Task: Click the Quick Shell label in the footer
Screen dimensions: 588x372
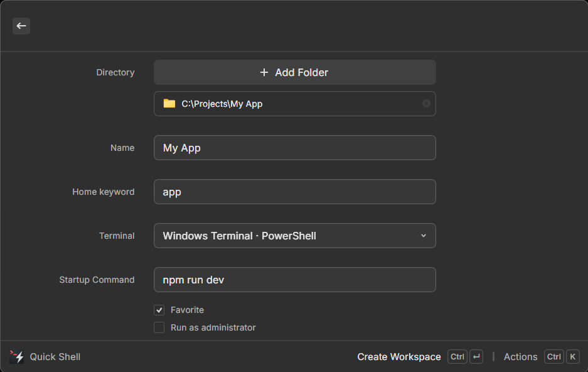Action: [55, 357]
